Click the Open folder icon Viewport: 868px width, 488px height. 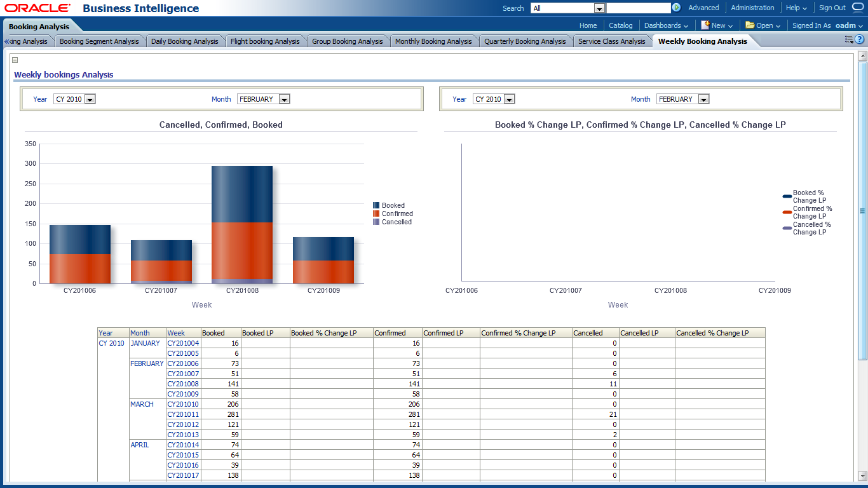750,25
